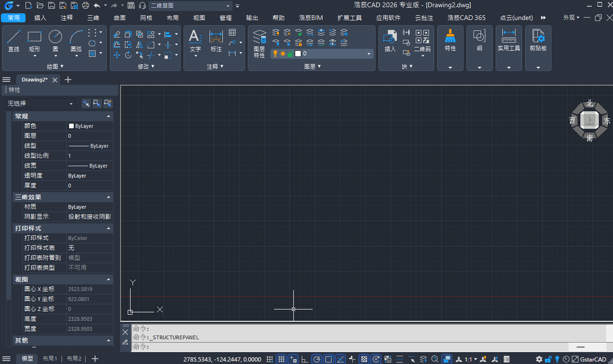
Task: Click the Dimension (标注) tool icon
Action: point(216,40)
